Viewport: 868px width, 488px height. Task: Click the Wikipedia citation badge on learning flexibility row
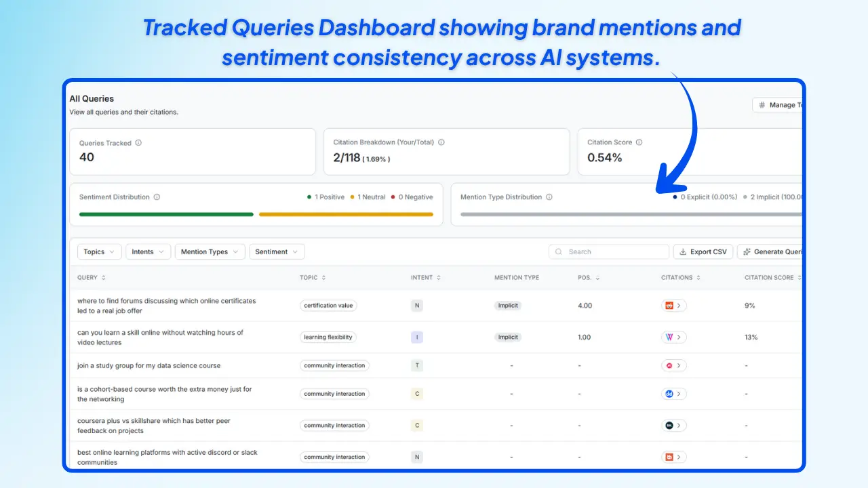673,337
